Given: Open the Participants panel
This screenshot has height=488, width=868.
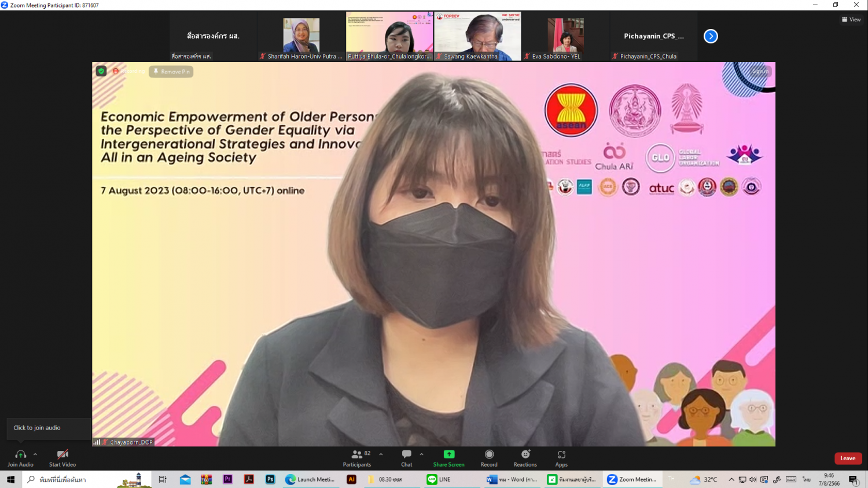Looking at the screenshot, I should point(357,458).
